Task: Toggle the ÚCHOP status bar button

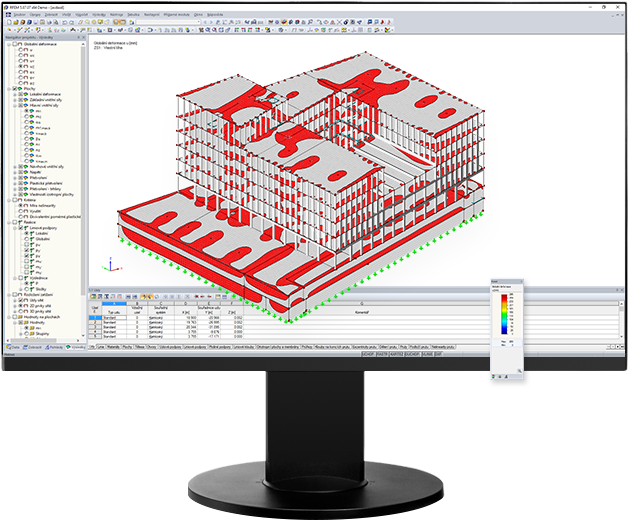Action: point(368,354)
